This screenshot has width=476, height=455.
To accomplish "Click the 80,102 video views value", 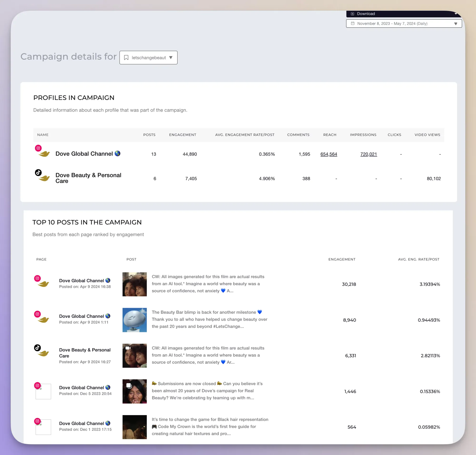I will coord(434,179).
